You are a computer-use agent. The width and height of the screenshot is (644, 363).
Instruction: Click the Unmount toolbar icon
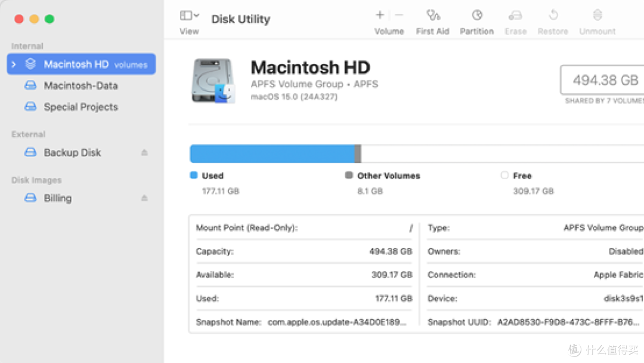click(x=597, y=15)
